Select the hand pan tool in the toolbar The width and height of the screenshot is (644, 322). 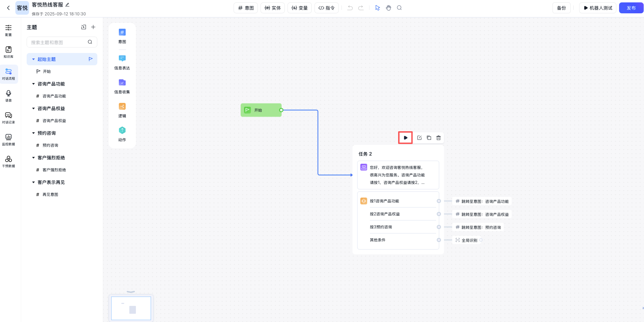[x=388, y=8]
